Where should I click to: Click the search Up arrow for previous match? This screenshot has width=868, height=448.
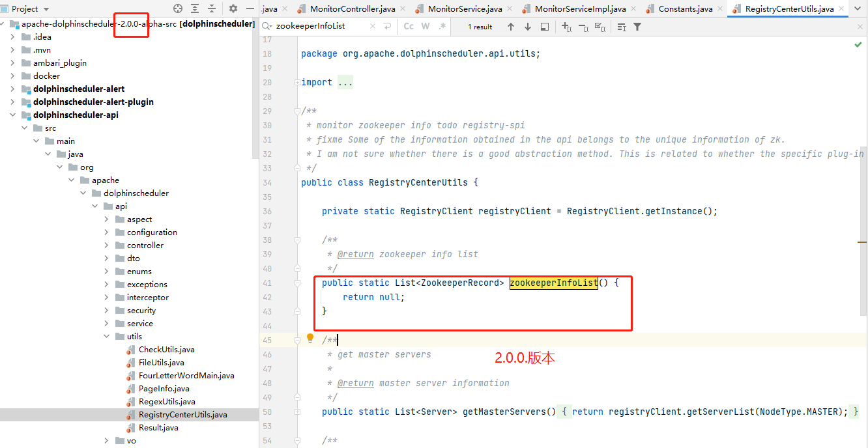(512, 26)
